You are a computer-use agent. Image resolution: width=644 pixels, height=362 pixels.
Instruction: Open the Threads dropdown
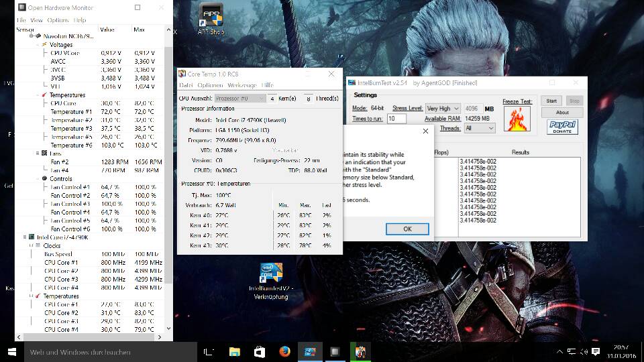[480, 128]
